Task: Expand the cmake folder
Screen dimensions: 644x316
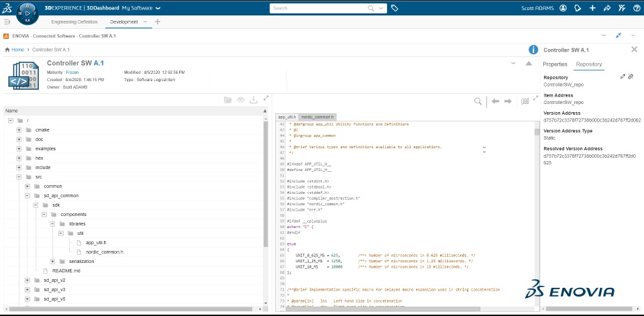Action: (x=19, y=130)
